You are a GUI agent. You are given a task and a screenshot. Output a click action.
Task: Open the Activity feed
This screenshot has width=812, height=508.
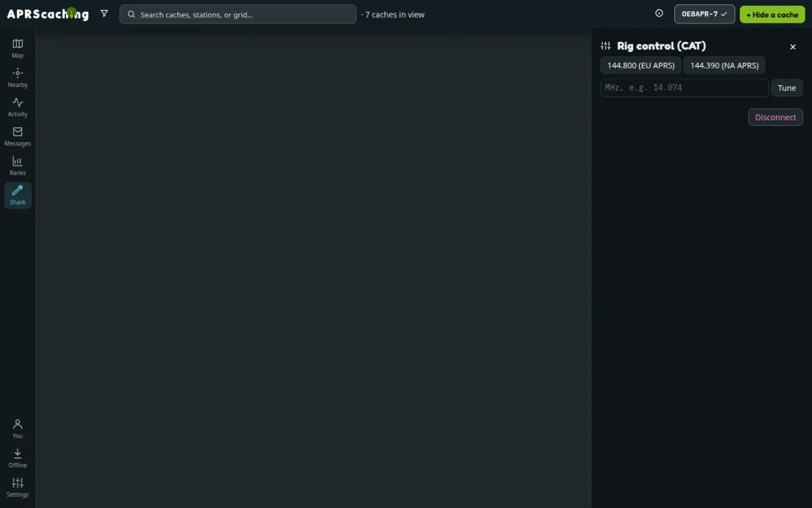point(18,107)
